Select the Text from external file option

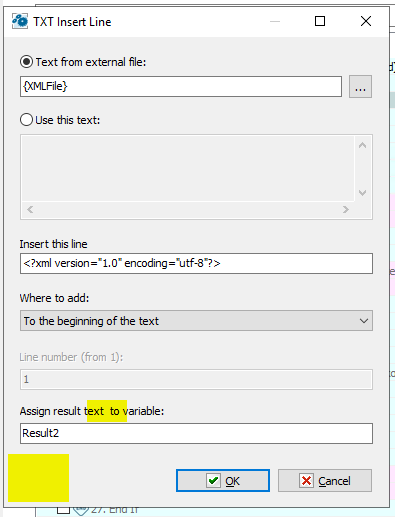point(26,62)
